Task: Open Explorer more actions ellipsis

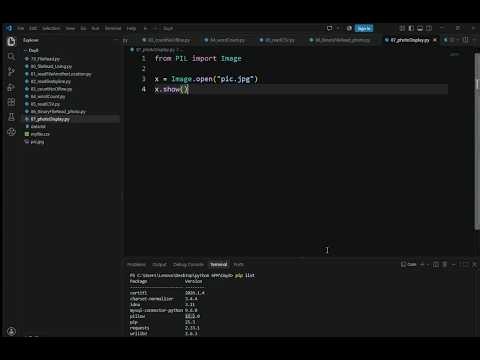Action: point(116,40)
